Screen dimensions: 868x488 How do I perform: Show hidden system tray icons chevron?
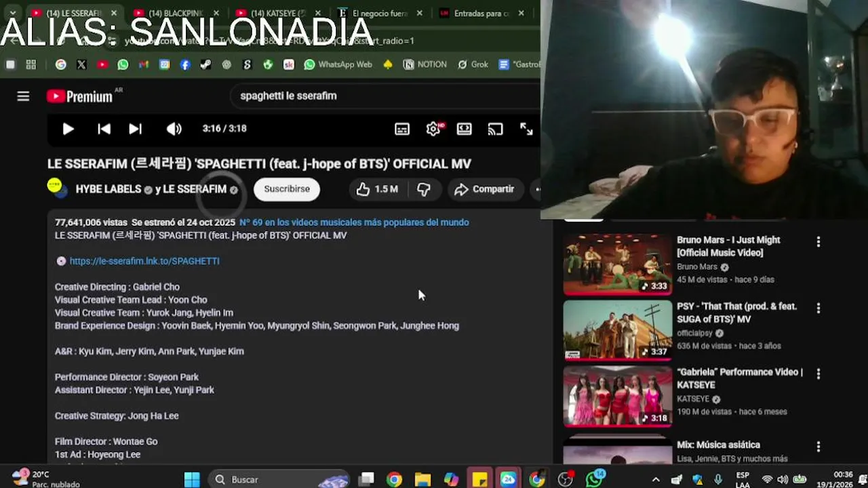(656, 479)
